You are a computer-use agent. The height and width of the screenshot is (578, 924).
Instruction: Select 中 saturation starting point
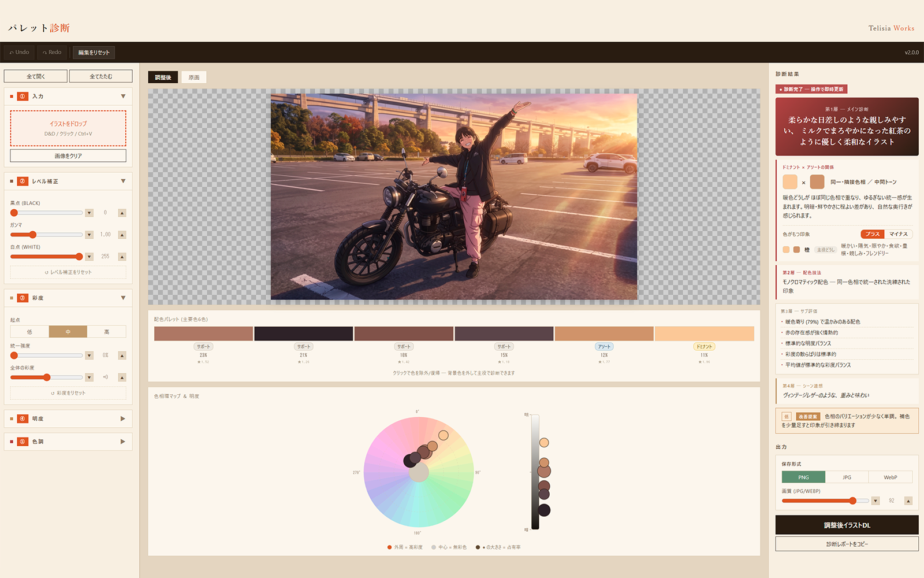point(68,332)
